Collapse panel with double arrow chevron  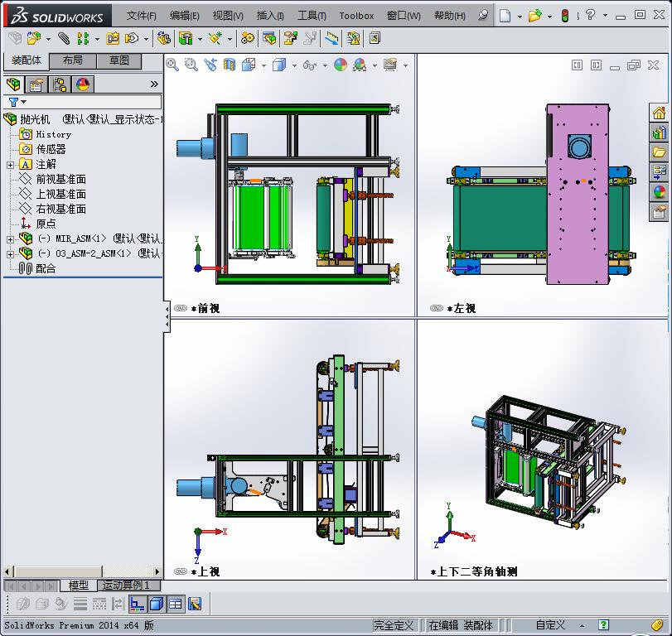tap(154, 83)
